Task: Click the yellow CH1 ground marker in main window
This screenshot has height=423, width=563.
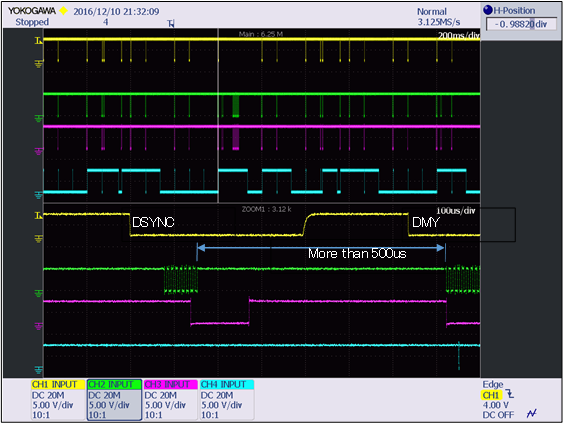Action: pos(38,64)
